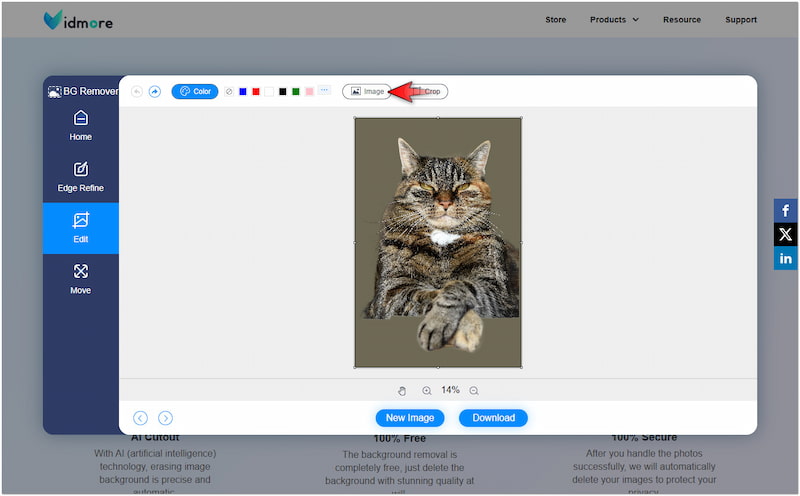Share on LinkedIn icon
Viewport: 800px width, 496px height.
pos(785,259)
